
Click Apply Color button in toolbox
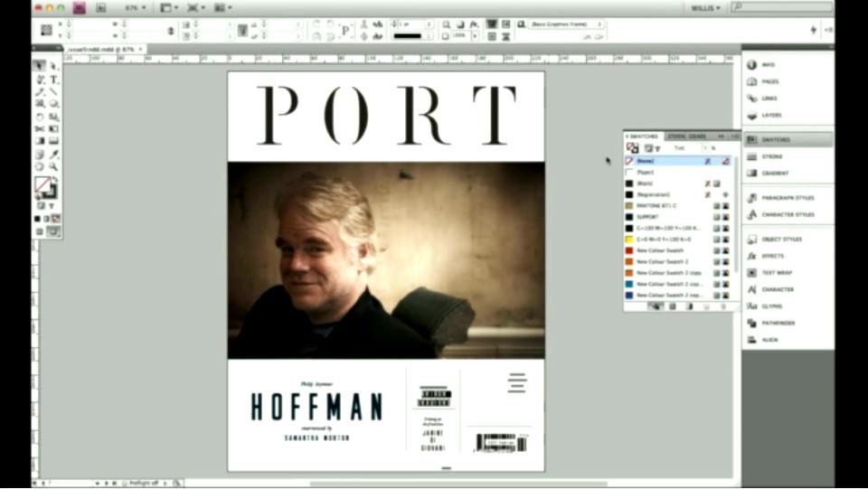(x=37, y=219)
